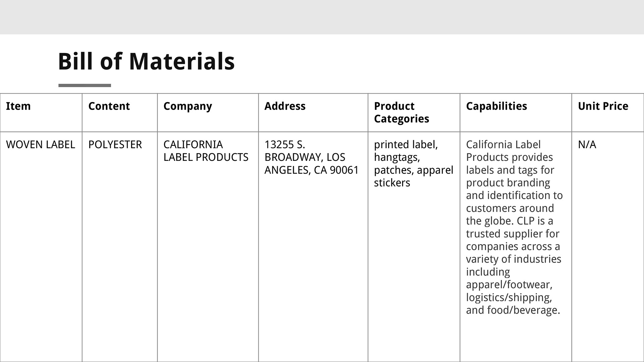Click the Capabilities column header
The width and height of the screenshot is (644, 362).
point(496,106)
